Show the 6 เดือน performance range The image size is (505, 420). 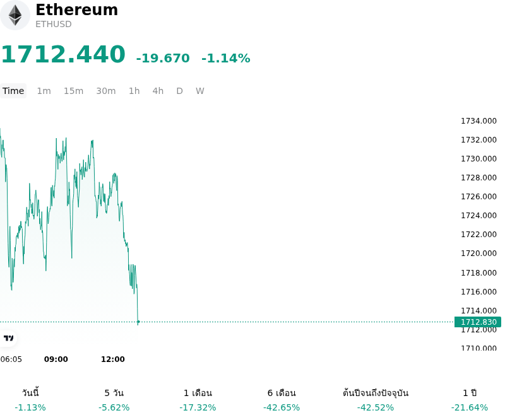click(x=282, y=400)
